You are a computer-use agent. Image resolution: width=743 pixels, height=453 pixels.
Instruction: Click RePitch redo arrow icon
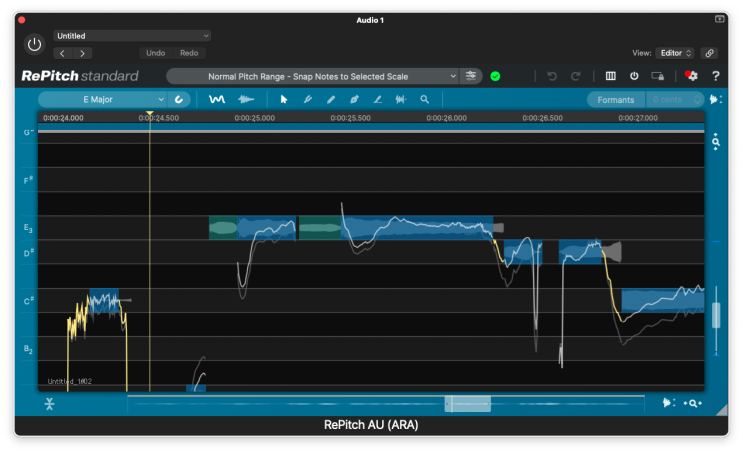pos(575,76)
